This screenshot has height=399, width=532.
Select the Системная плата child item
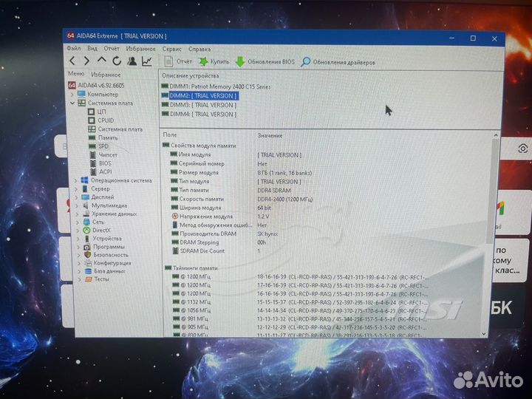116,129
